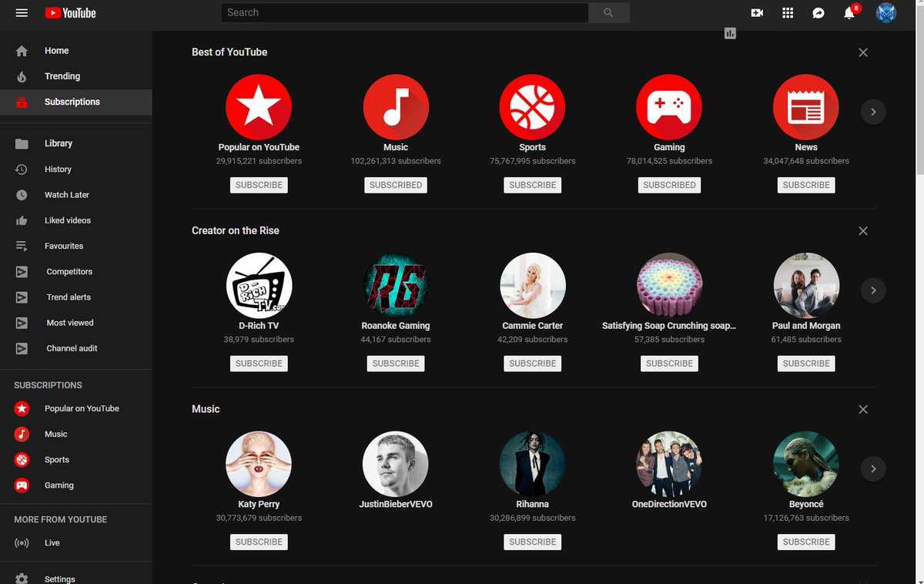Open Katy Perry channel avatar
This screenshot has width=924, height=584.
tap(259, 464)
